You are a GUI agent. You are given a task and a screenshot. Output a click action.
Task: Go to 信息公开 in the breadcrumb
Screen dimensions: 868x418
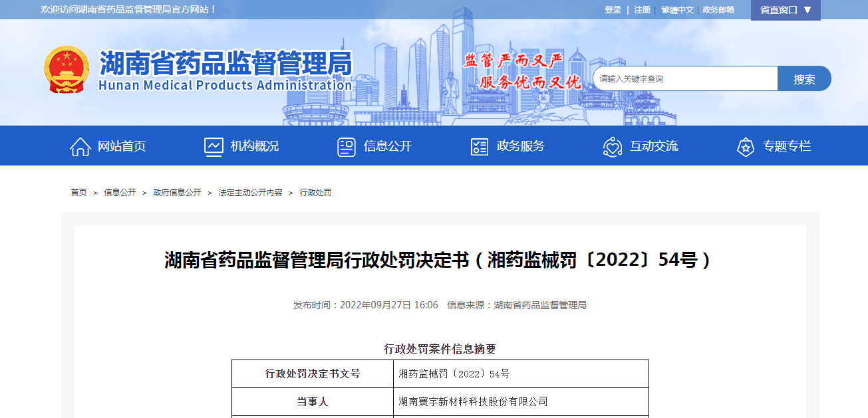(x=120, y=193)
